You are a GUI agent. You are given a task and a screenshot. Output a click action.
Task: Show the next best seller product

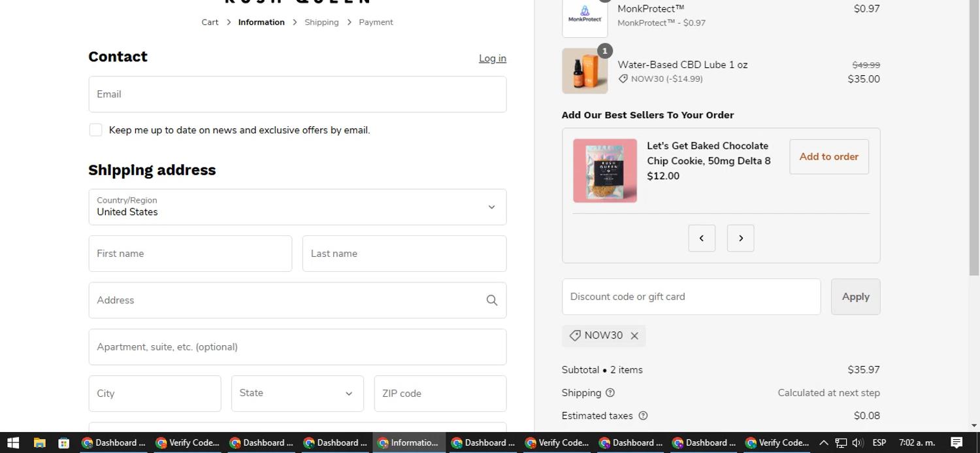[x=741, y=238]
